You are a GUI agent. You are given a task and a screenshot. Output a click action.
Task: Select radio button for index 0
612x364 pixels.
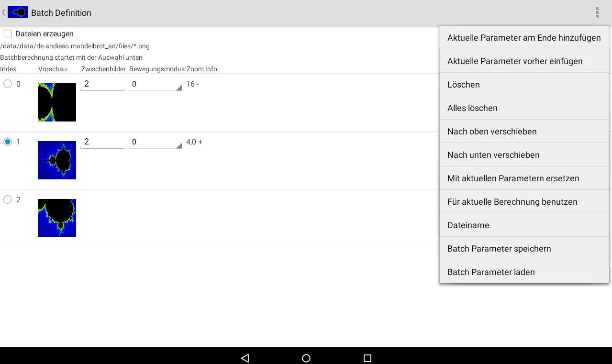pyautogui.click(x=8, y=84)
